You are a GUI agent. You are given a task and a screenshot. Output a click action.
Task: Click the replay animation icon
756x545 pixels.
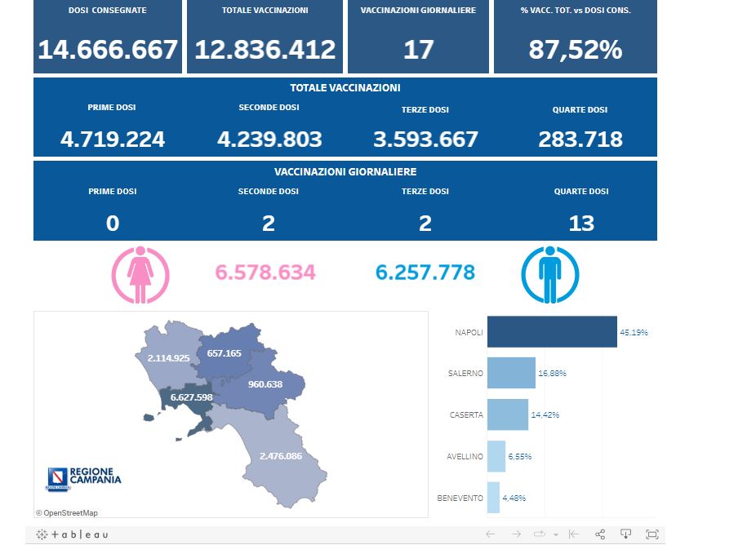point(540,534)
